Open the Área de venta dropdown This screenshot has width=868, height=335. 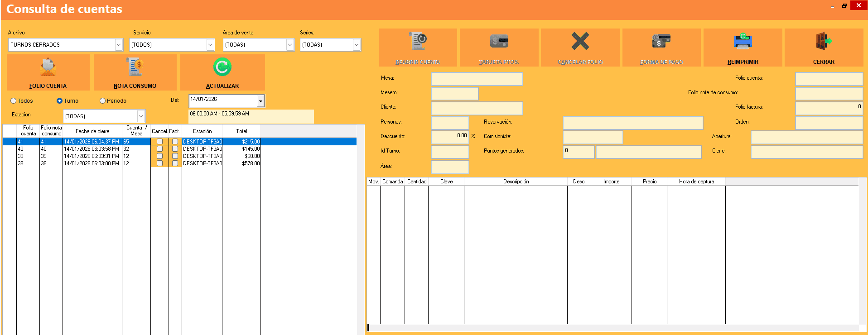[x=290, y=45]
